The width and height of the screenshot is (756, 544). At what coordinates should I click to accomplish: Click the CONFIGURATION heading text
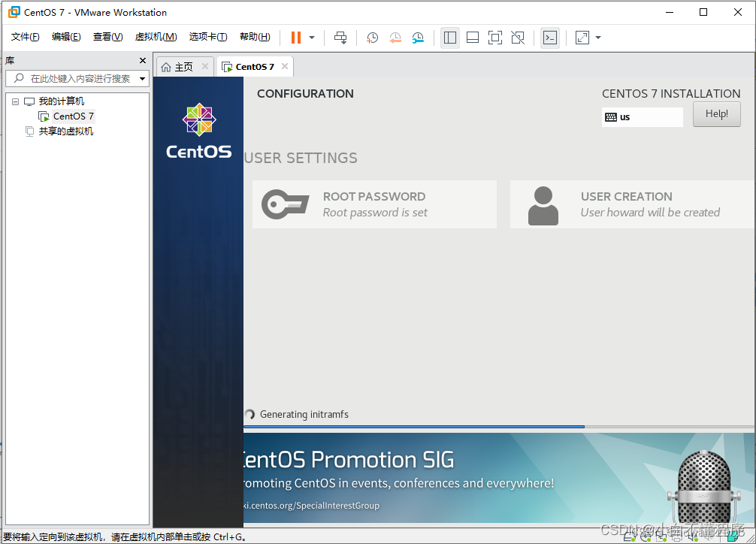(x=305, y=94)
